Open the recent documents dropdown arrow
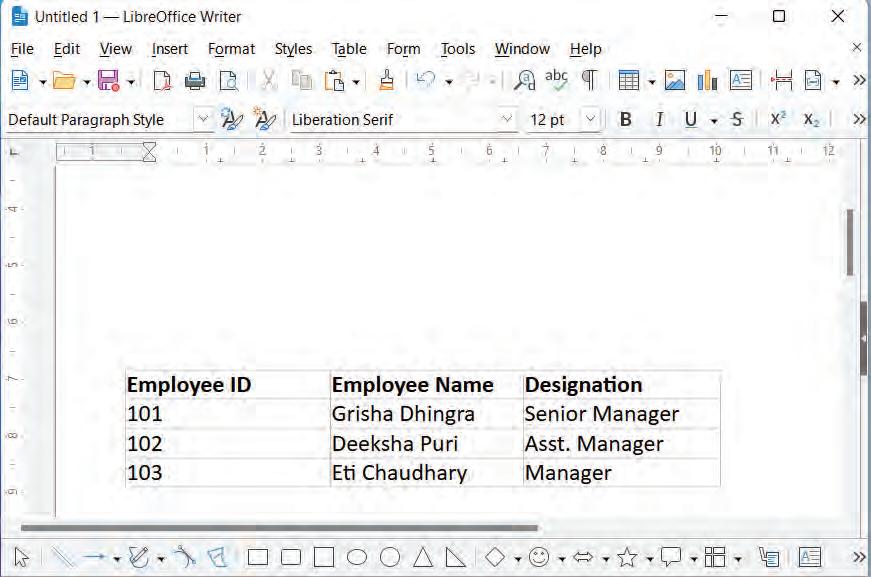Image resolution: width=871 pixels, height=577 pixels. (87, 83)
